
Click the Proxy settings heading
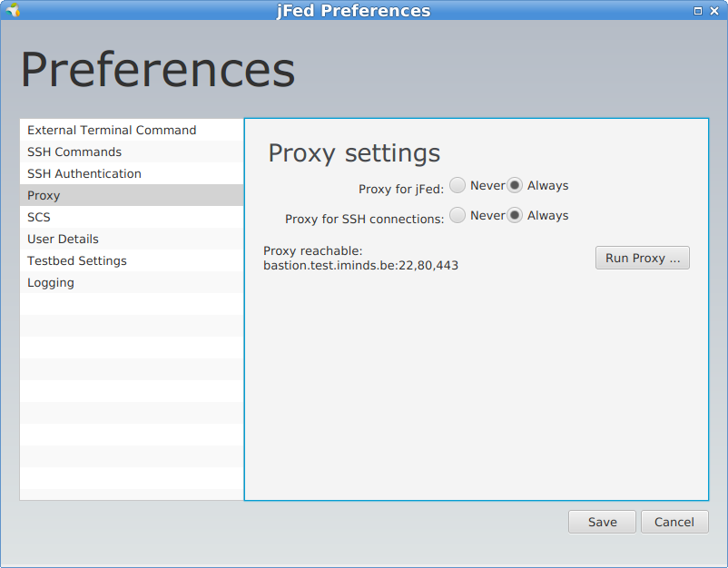(354, 153)
